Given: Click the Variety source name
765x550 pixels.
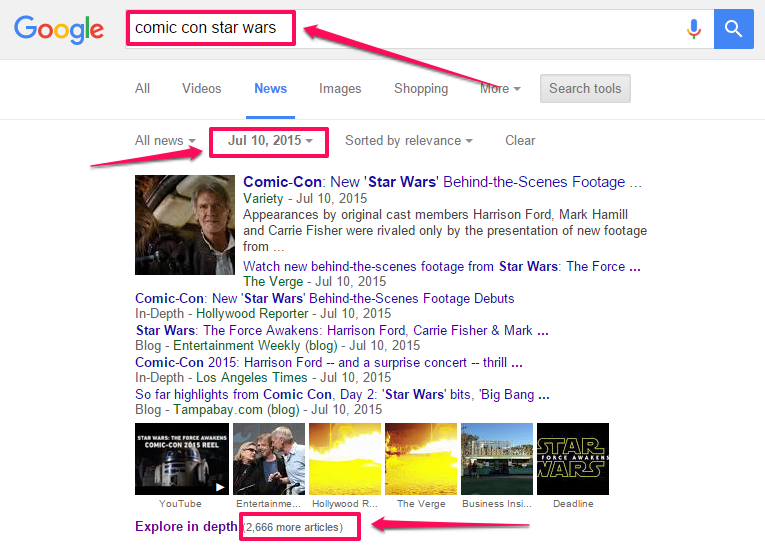Looking at the screenshot, I should [263, 199].
